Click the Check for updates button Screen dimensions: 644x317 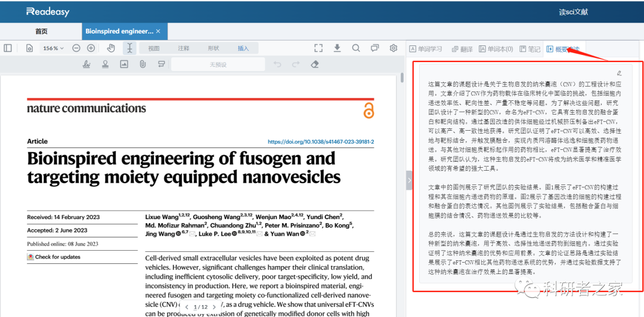[x=54, y=257]
